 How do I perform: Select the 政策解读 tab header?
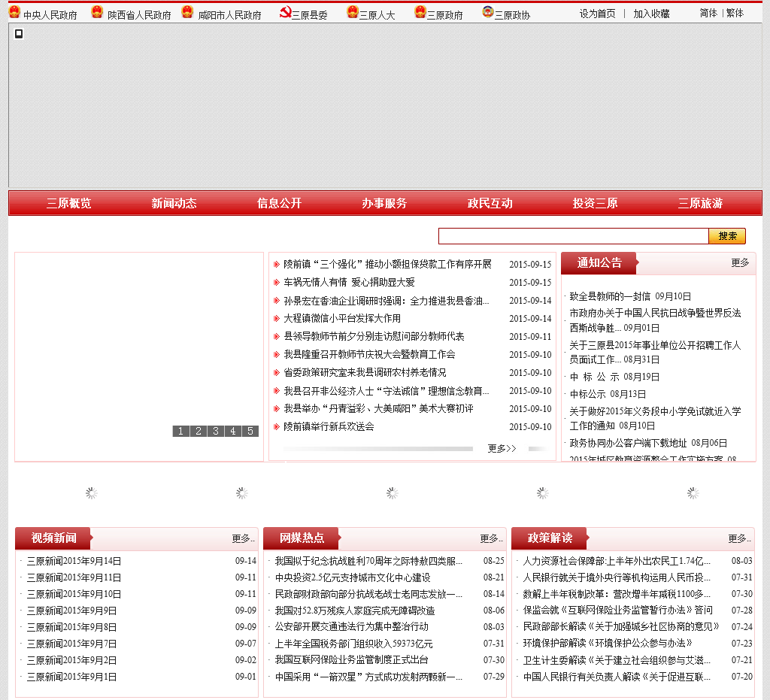click(550, 538)
